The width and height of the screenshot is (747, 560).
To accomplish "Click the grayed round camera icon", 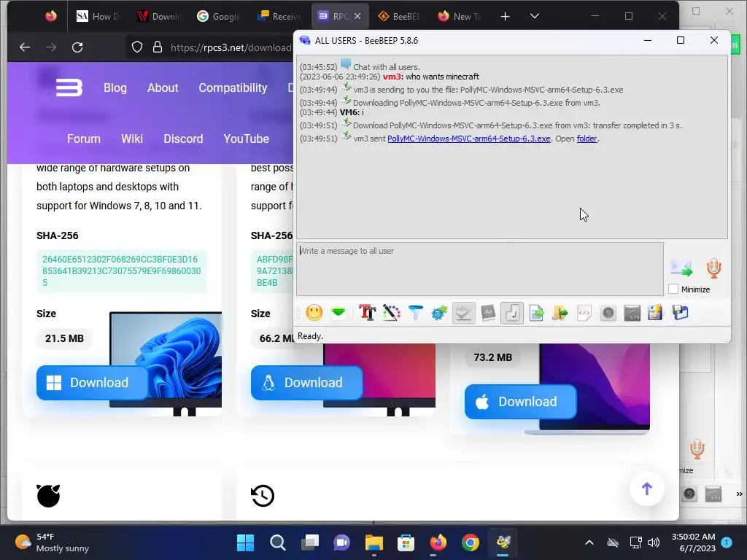I will point(608,313).
